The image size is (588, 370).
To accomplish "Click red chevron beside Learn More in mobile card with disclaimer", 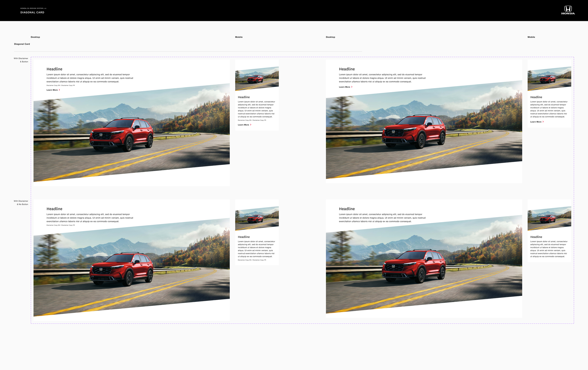I will (x=250, y=125).
